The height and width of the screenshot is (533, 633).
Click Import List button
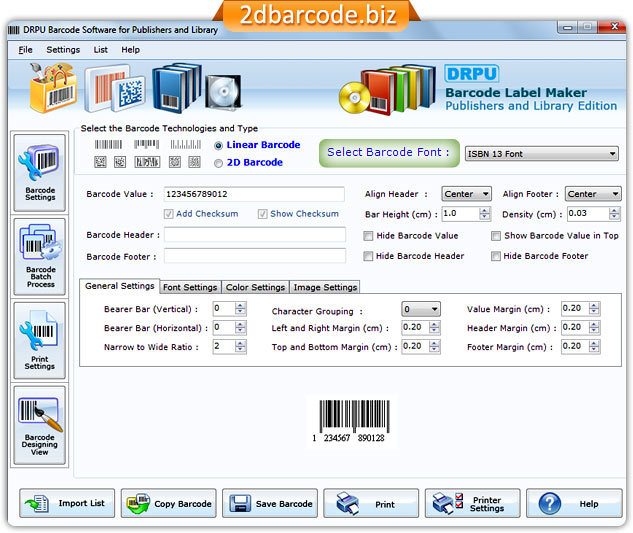(x=67, y=503)
